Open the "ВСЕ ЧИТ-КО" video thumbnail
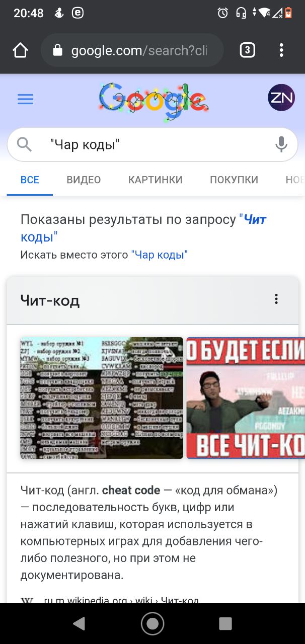Image resolution: width=305 pixels, height=644 pixels. click(x=246, y=398)
